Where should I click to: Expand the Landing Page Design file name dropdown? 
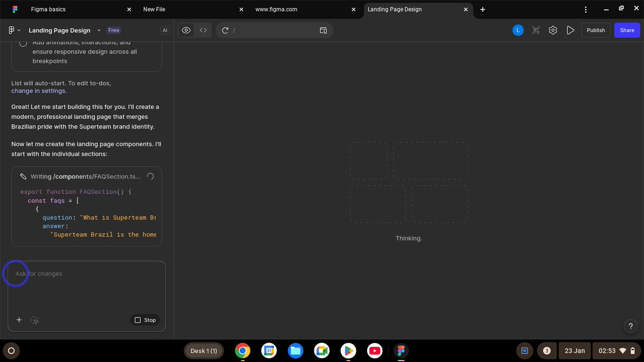(x=99, y=31)
